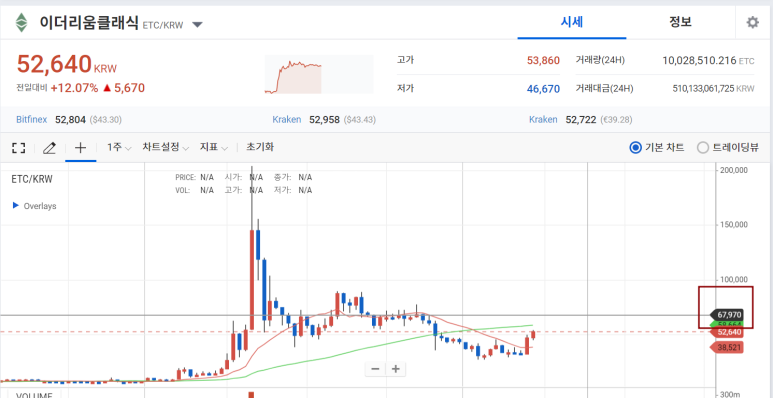Click the 저가 value 46,670
The width and height of the screenshot is (773, 398).
543,89
